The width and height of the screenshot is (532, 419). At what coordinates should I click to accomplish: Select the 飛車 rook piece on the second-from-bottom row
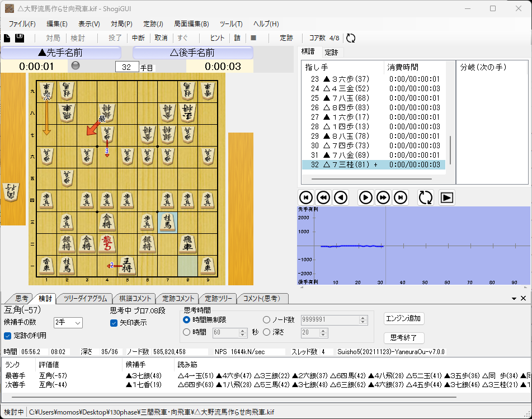tap(187, 243)
